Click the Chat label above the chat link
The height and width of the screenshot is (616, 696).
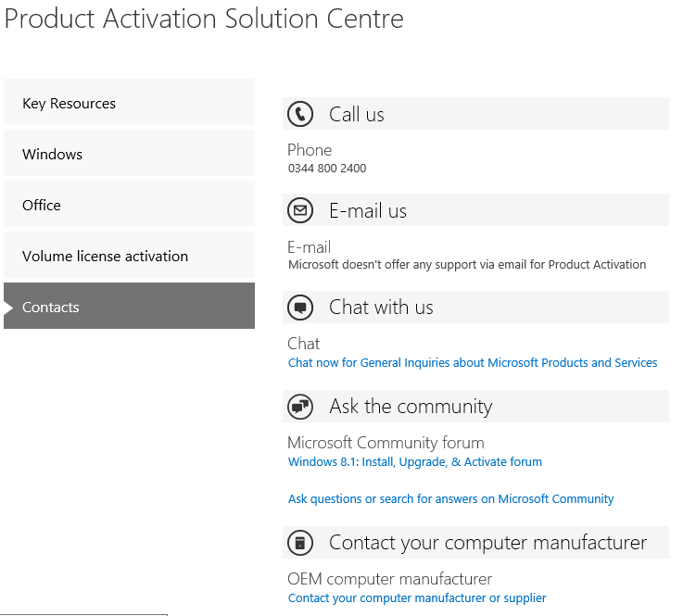point(304,344)
